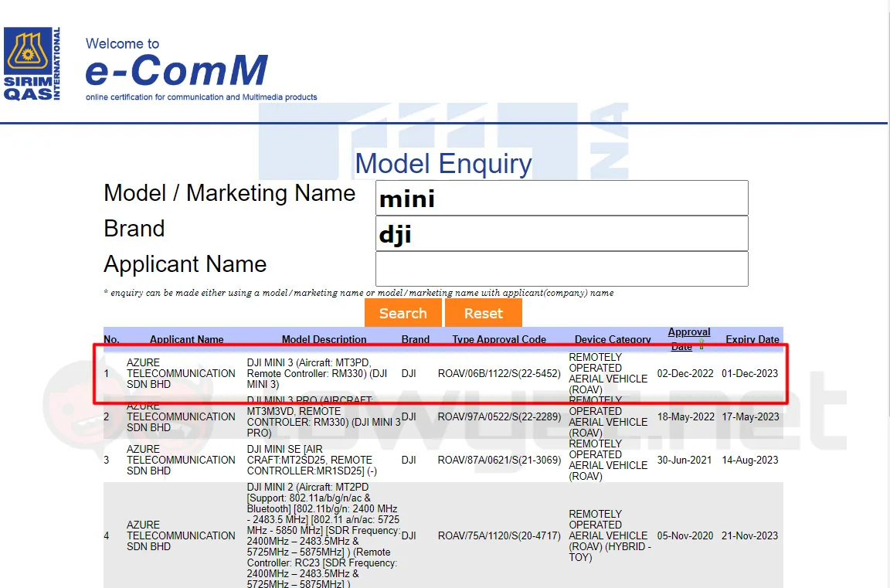Image resolution: width=890 pixels, height=588 pixels.
Task: Click the Reset button
Action: click(x=484, y=313)
